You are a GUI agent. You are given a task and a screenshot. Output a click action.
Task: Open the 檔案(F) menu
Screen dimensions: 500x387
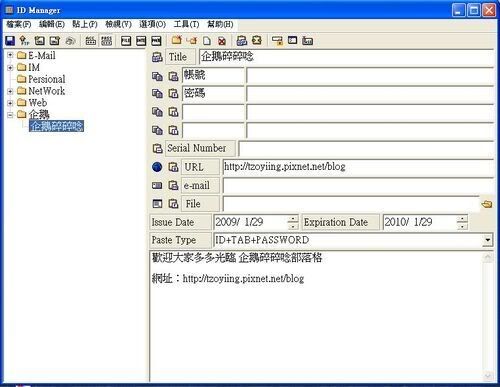pos(19,24)
